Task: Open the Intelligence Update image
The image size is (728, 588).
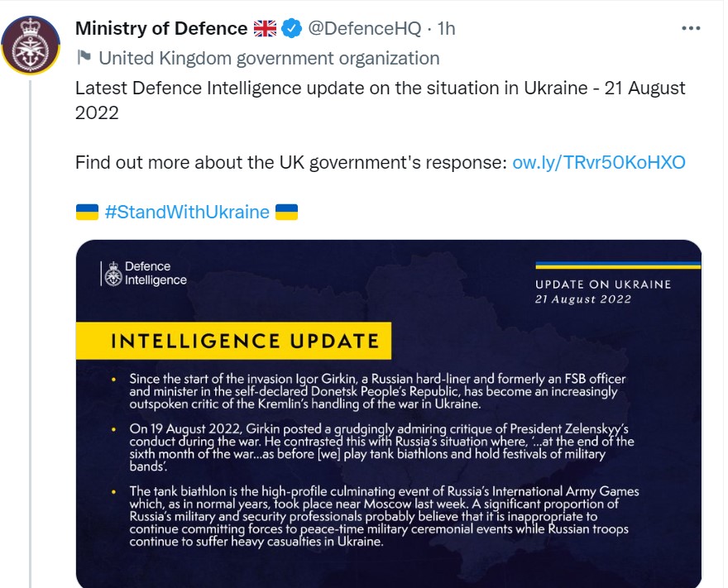Action: point(389,463)
